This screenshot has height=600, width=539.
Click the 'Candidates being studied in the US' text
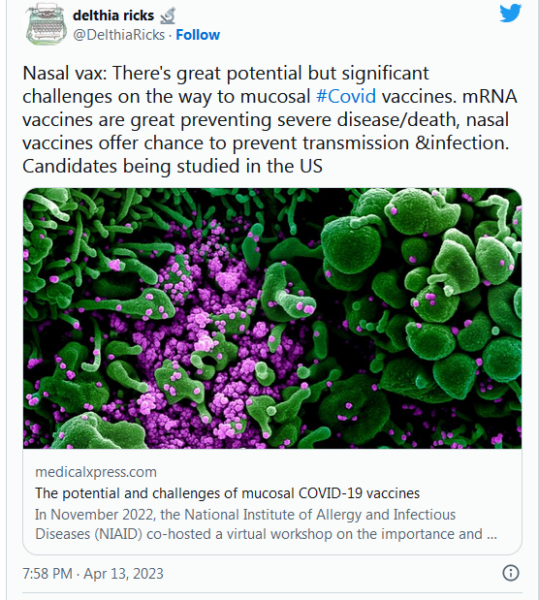coord(173,166)
